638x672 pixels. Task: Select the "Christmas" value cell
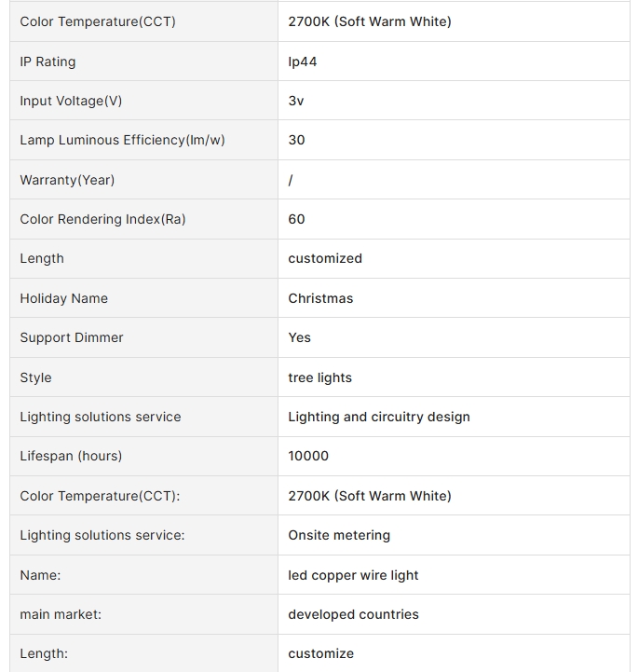[320, 298]
